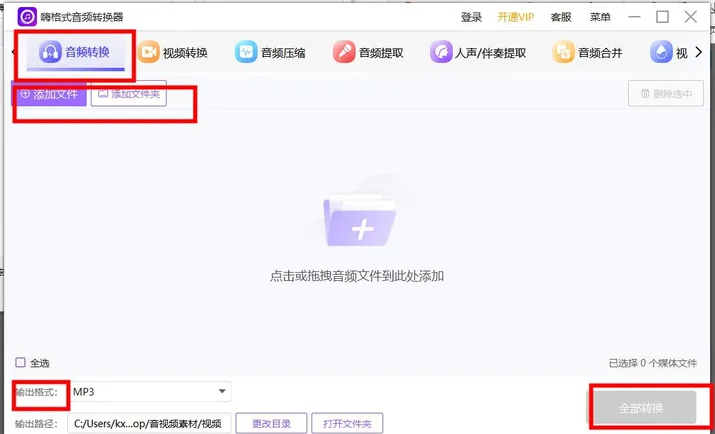Click the 已选择 0 个媒体文件 status text
The height and width of the screenshot is (434, 715).
click(653, 363)
